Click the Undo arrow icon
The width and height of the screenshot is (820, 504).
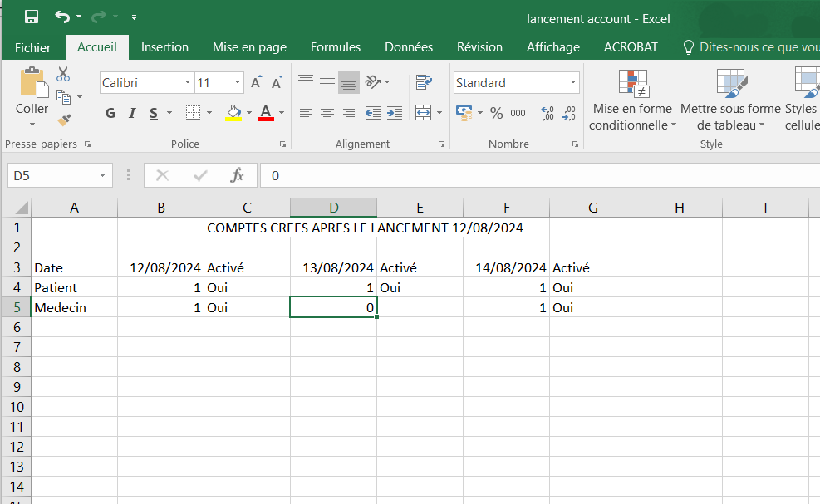point(62,17)
